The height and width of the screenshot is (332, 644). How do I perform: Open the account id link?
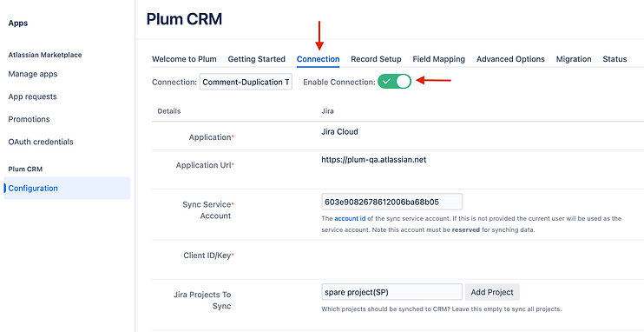(350, 219)
